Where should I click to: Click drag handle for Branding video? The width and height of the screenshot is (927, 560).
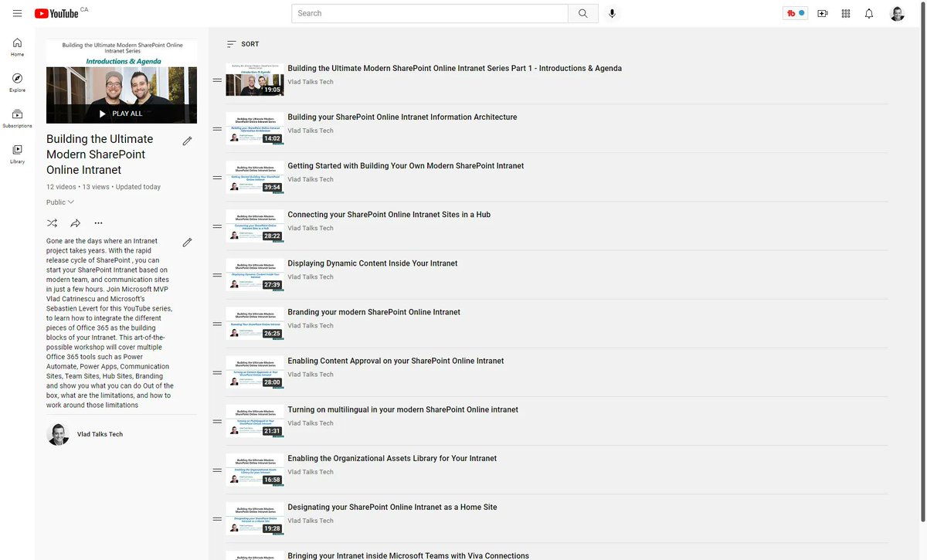pos(217,324)
